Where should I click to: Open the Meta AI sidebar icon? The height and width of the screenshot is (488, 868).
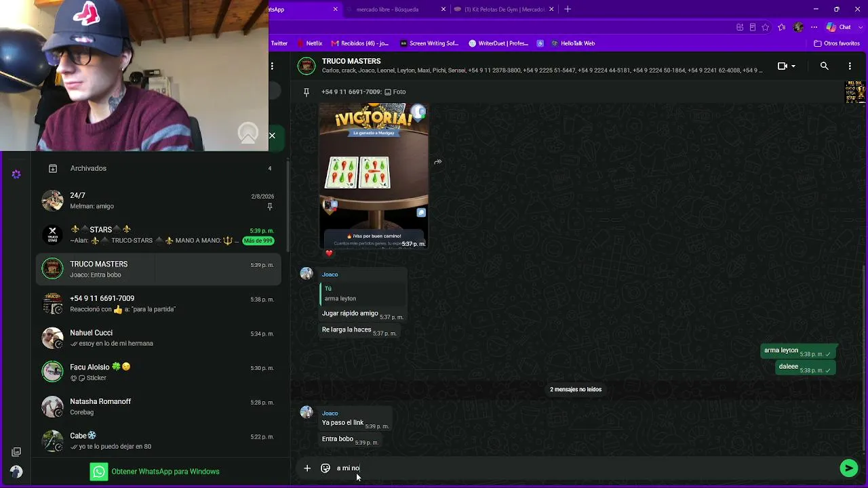point(16,174)
